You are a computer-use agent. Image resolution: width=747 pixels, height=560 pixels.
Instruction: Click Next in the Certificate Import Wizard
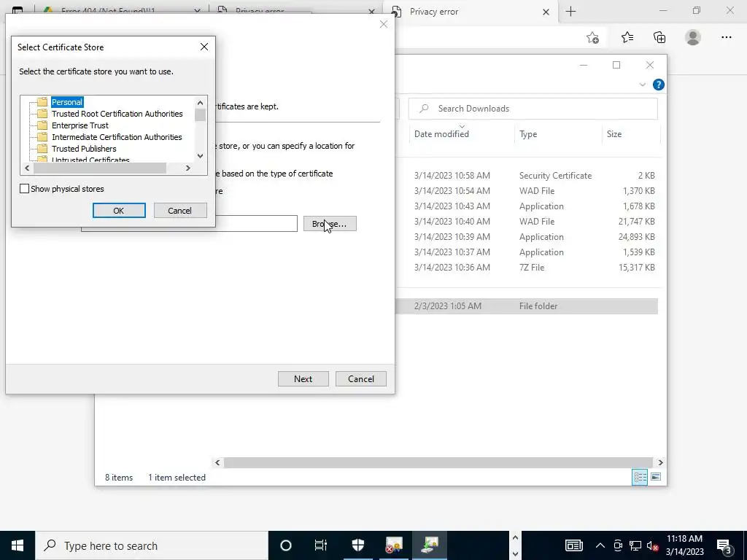tap(303, 379)
